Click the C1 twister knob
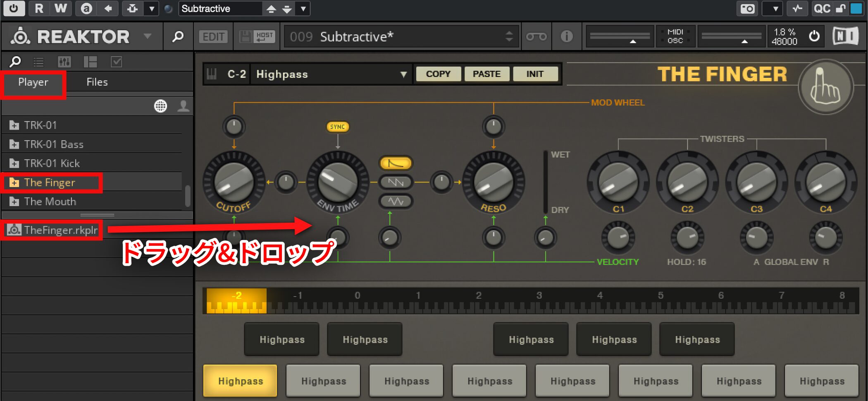 click(618, 182)
